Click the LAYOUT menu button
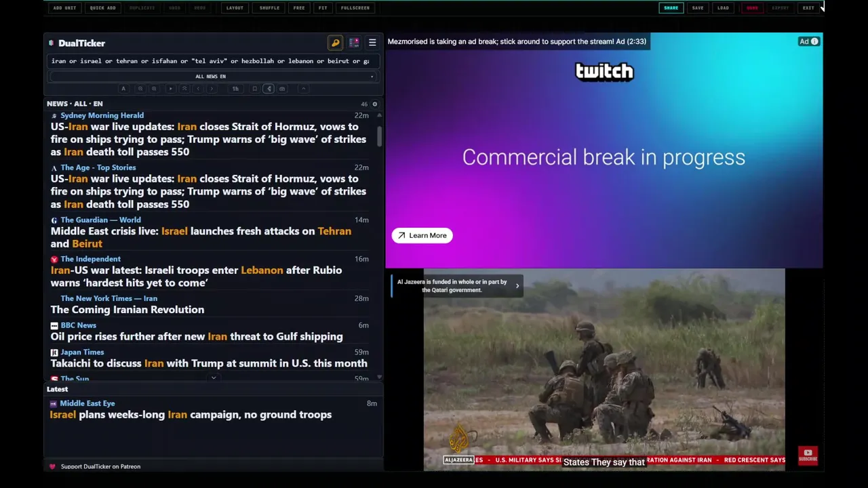 click(235, 8)
